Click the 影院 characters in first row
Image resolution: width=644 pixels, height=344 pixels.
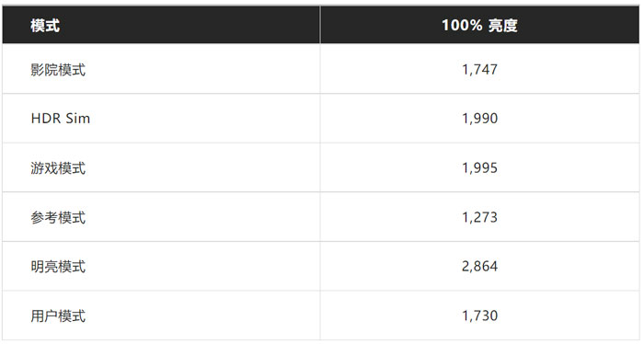pyautogui.click(x=44, y=69)
